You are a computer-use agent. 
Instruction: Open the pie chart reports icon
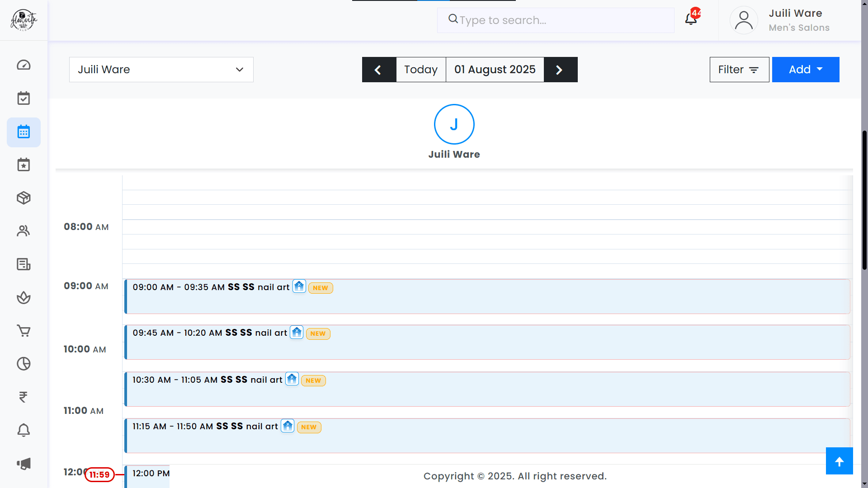(x=24, y=364)
